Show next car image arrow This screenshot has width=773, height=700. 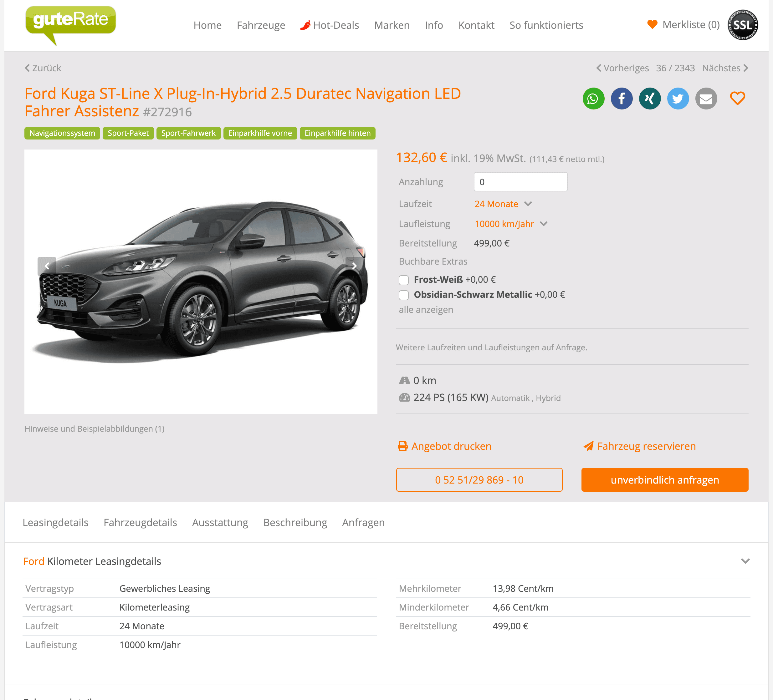coord(354,266)
